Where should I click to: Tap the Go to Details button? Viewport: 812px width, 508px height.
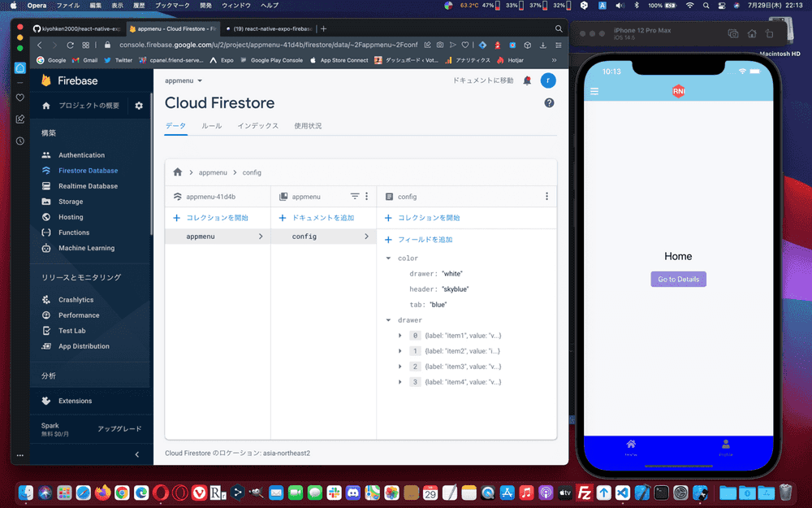[678, 280]
